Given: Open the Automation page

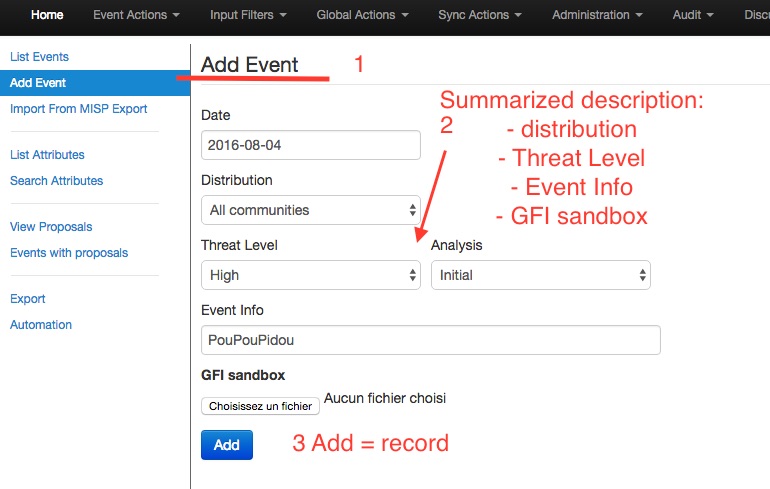Looking at the screenshot, I should pyautogui.click(x=41, y=325).
